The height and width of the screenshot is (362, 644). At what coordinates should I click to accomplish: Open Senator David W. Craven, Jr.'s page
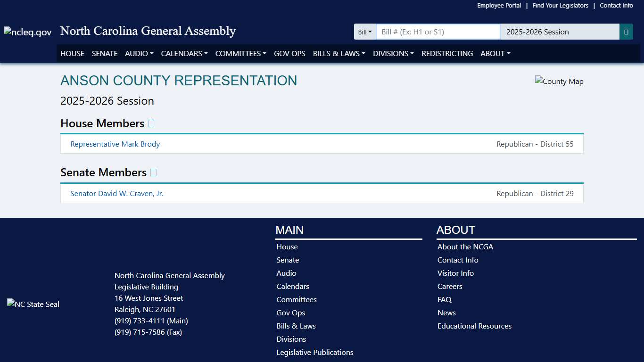pyautogui.click(x=117, y=193)
